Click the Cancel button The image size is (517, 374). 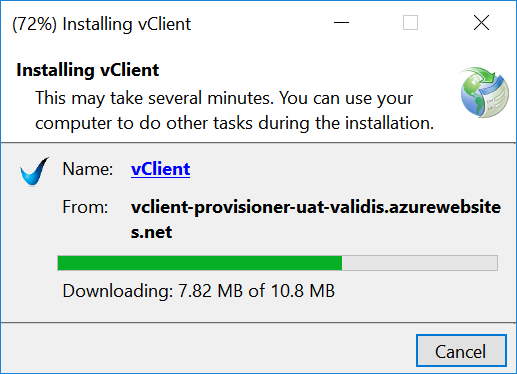pyautogui.click(x=461, y=350)
